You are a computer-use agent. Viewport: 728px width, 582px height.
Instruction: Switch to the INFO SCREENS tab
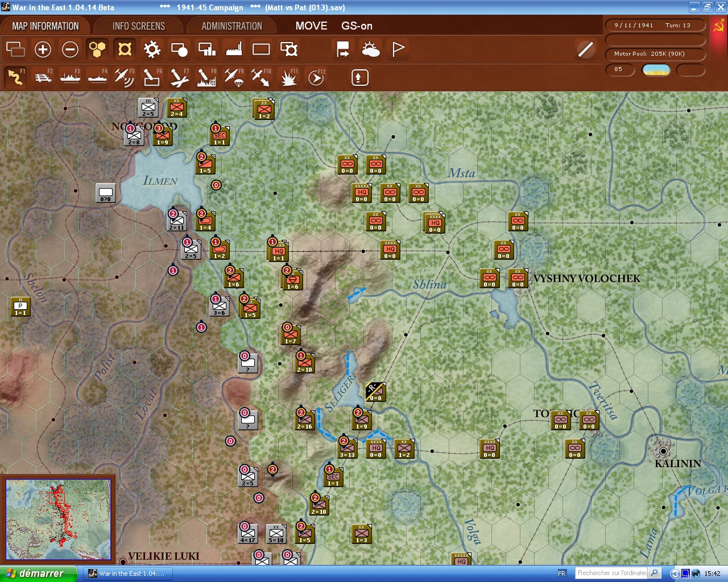[x=138, y=26]
